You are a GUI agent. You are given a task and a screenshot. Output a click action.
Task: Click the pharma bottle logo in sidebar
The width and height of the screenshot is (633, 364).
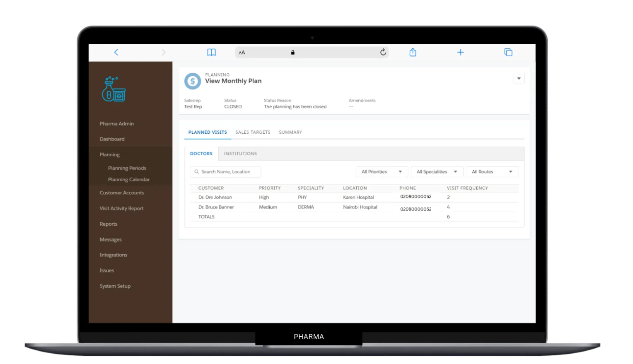coord(113,89)
